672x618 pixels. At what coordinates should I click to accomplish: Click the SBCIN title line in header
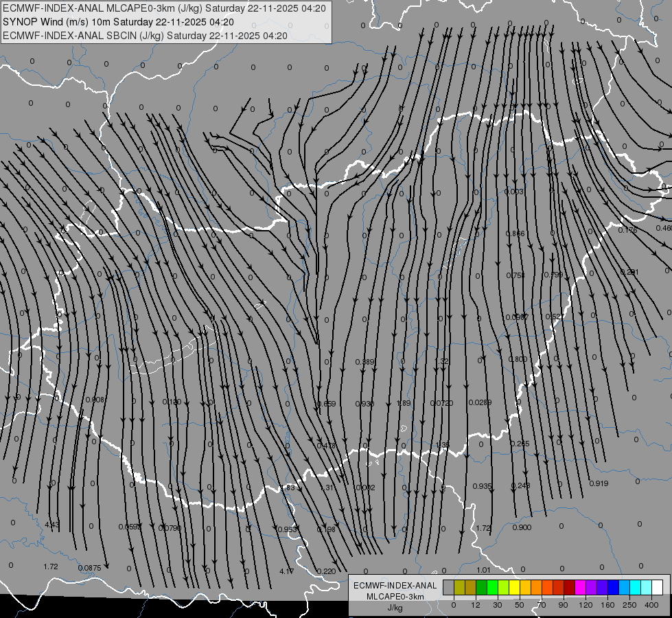coord(145,36)
